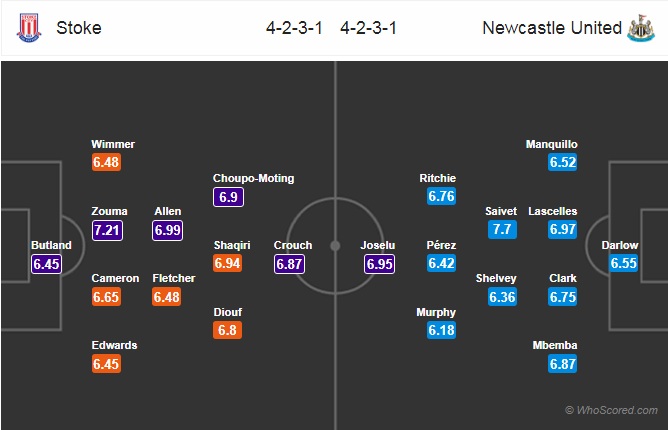The width and height of the screenshot is (668, 430).
Task: Open the Newcastle United team name link
Action: [552, 28]
